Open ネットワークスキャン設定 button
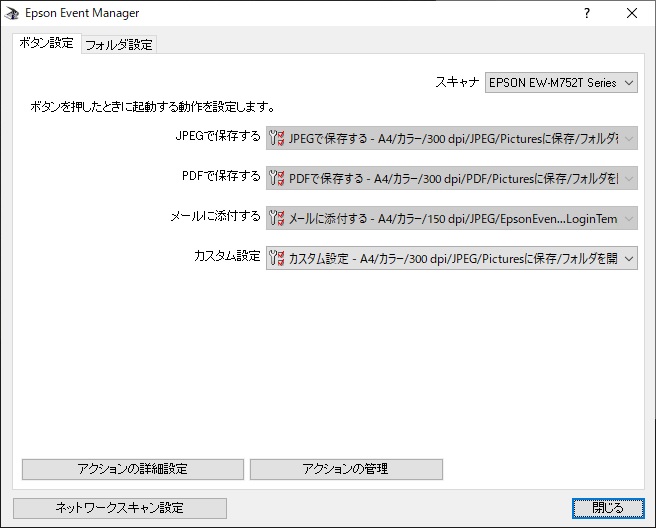The image size is (656, 528). point(120,508)
